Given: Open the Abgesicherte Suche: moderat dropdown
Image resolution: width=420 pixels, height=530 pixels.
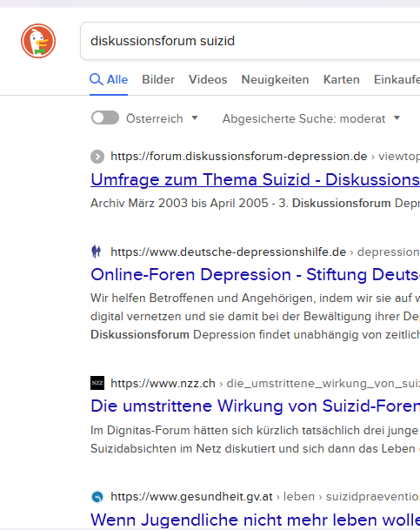Looking at the screenshot, I should [x=311, y=118].
